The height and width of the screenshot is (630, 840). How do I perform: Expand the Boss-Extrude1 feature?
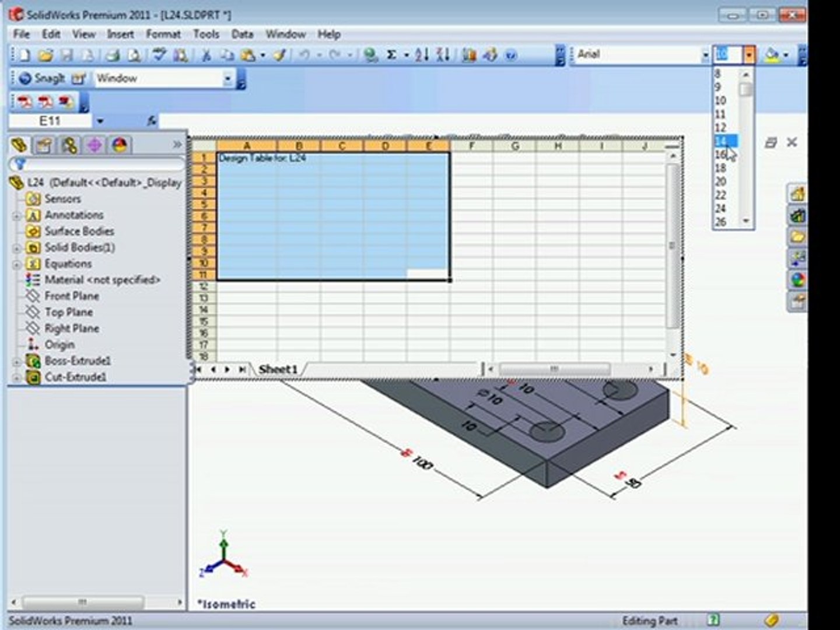coord(17,362)
